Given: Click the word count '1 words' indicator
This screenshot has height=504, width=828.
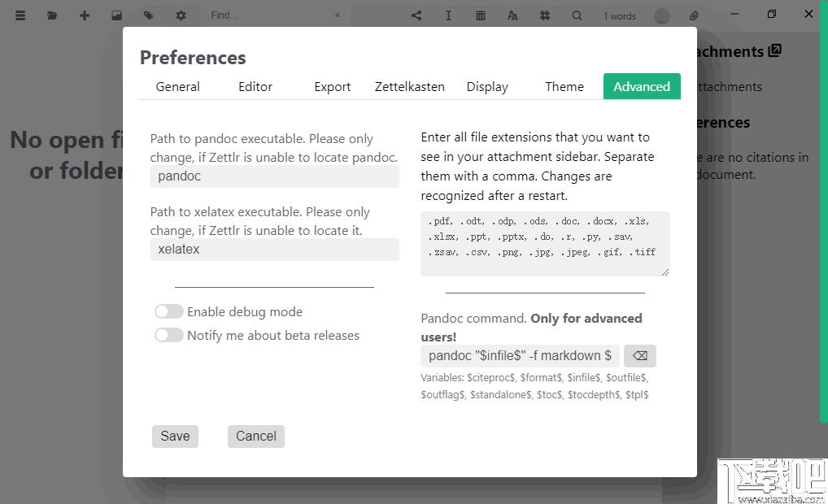Looking at the screenshot, I should tap(620, 15).
